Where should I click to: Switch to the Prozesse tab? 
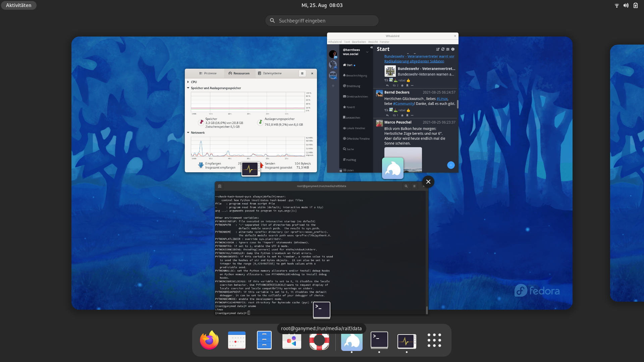pos(208,73)
